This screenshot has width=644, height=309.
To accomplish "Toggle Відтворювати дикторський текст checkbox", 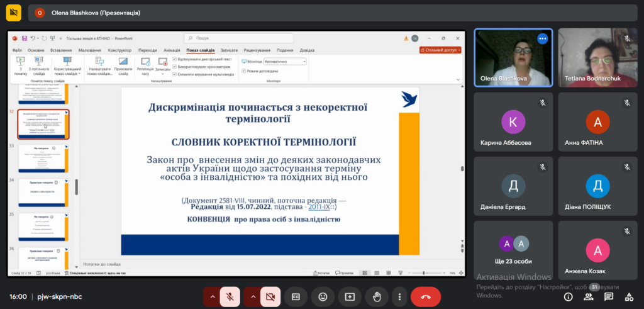I will (175, 59).
